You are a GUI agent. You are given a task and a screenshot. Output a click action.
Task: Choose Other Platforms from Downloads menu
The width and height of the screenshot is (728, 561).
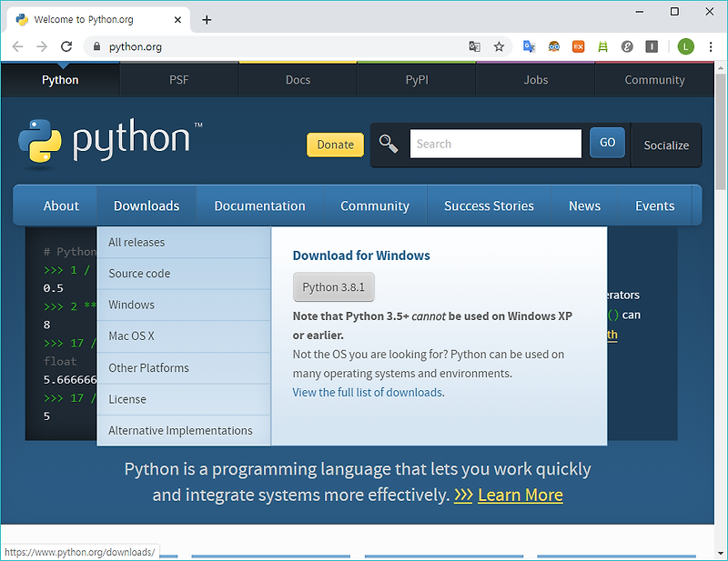point(184,368)
